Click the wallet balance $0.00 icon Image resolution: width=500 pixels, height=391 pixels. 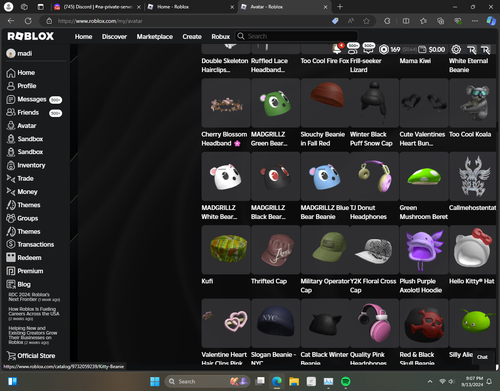pyautogui.click(x=422, y=49)
